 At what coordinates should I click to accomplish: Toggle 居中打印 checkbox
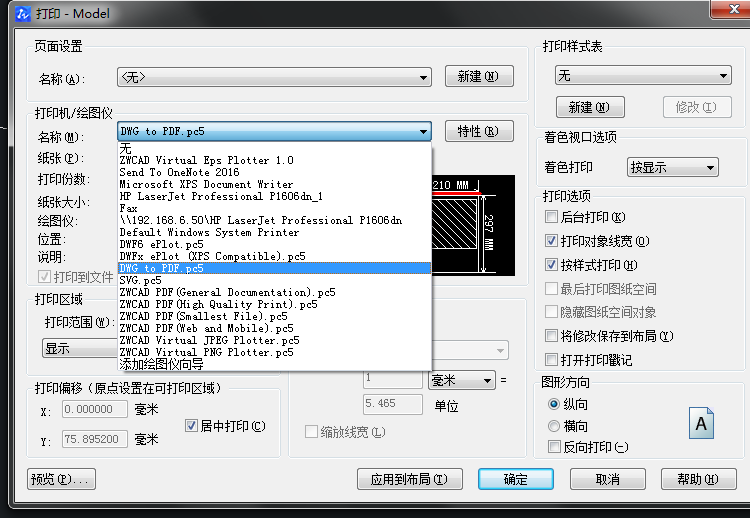(191, 425)
